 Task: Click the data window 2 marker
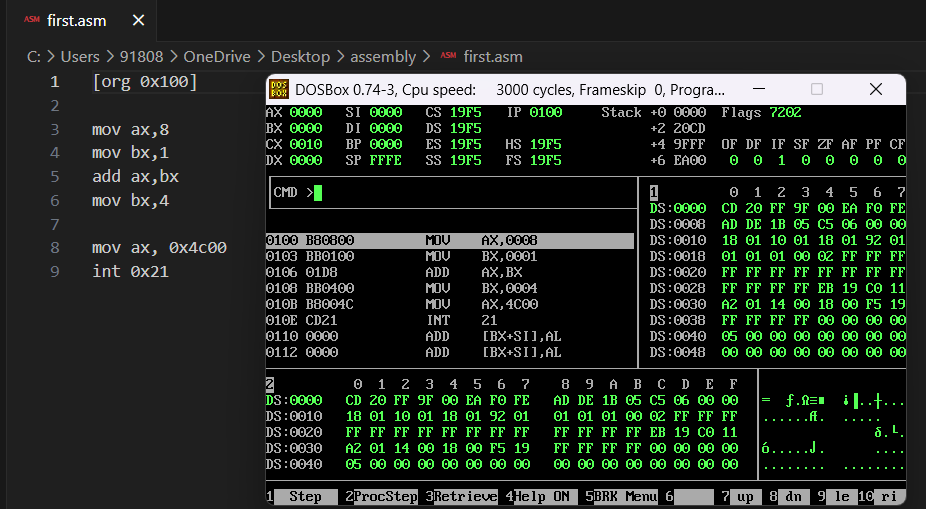[x=270, y=384]
